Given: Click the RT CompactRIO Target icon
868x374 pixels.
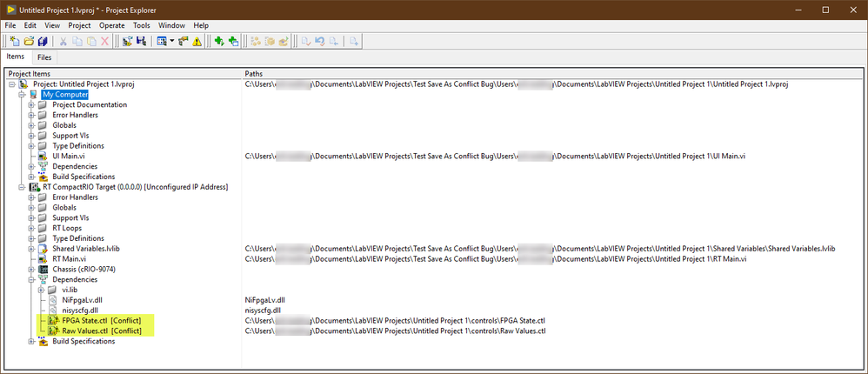Looking at the screenshot, I should pos(33,187).
